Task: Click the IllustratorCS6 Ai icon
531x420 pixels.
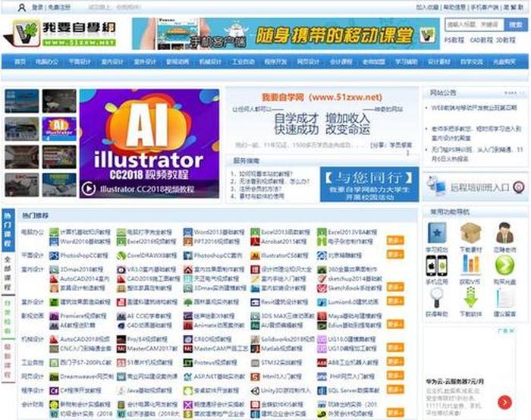Action: tap(255, 255)
